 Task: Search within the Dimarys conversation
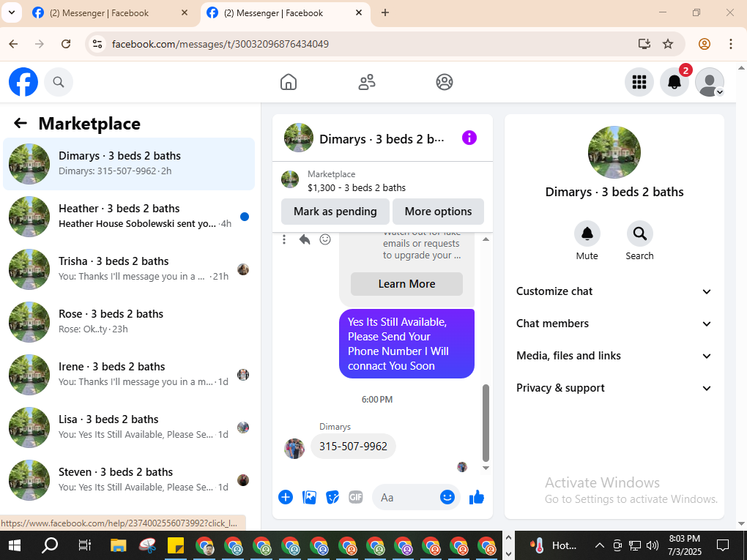tap(639, 234)
